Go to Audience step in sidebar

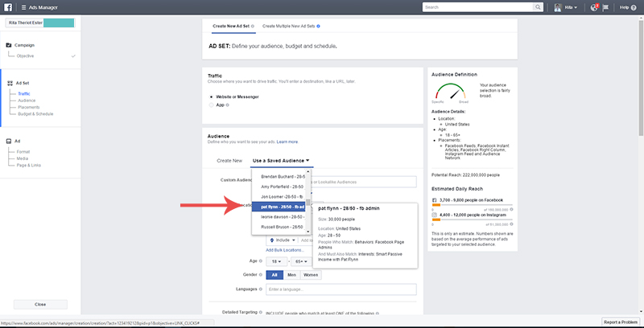pos(27,100)
